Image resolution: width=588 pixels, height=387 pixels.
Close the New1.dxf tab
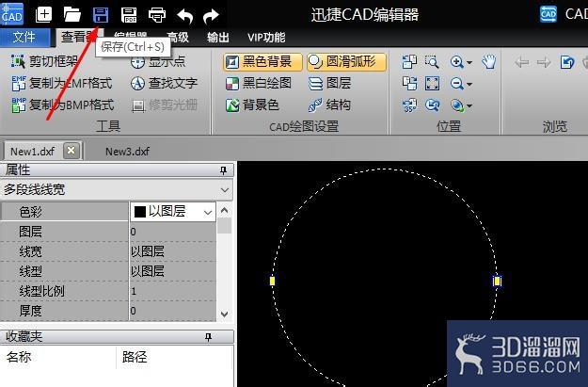(72, 151)
